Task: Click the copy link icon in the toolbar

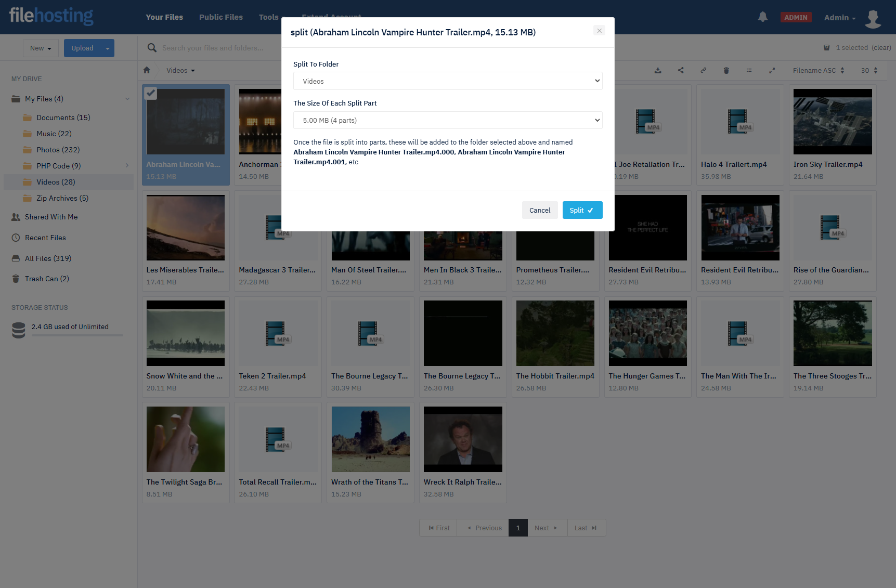Action: click(x=703, y=70)
